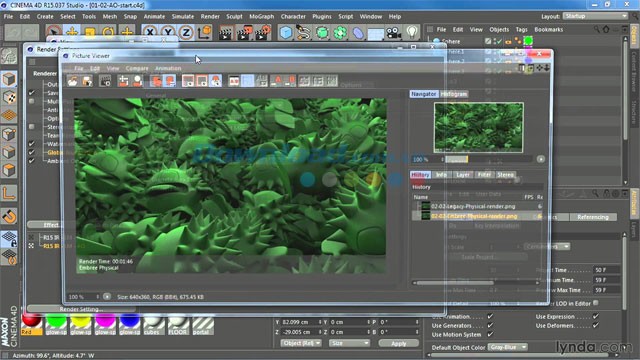
Task: Open the purple deformer objects palette
Action: (358, 32)
